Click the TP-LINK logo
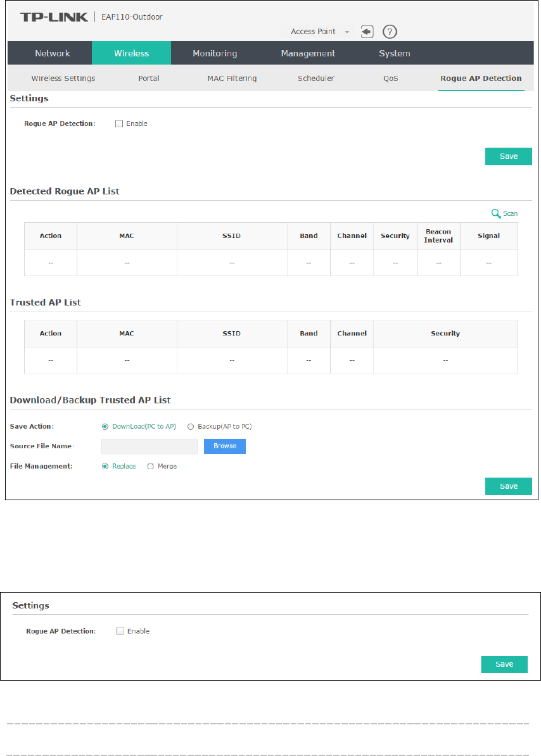This screenshot has width=541, height=756. (53, 17)
